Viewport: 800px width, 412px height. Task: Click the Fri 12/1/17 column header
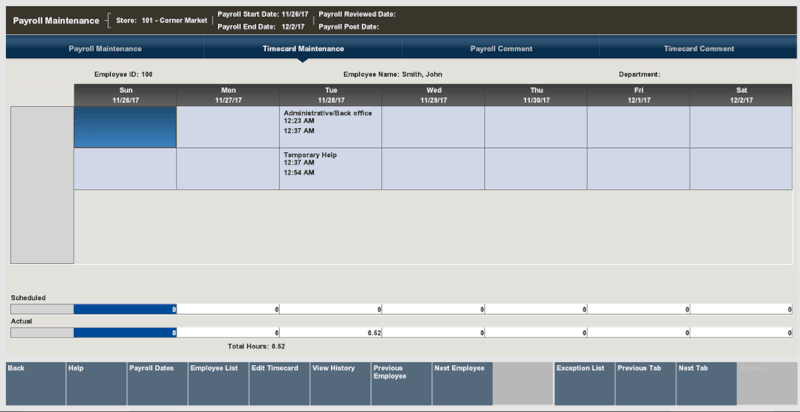click(639, 95)
